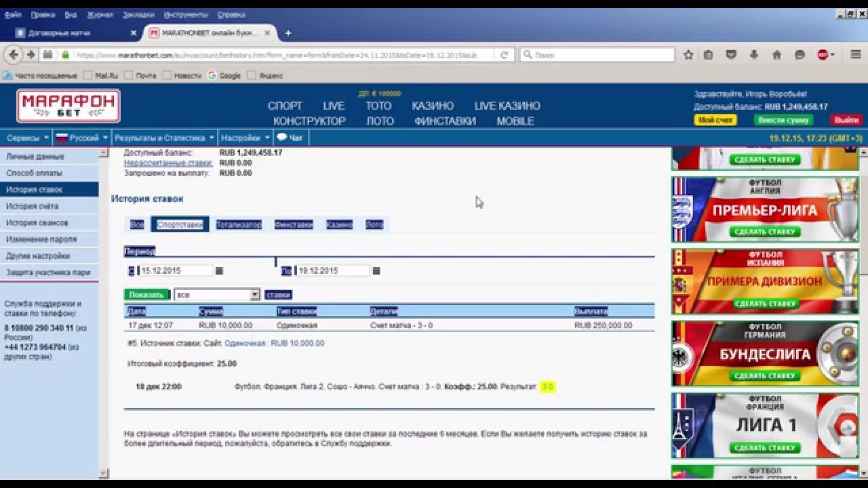Viewport: 868px width, 488px height.
Task: Click the Показать button
Action: (146, 295)
